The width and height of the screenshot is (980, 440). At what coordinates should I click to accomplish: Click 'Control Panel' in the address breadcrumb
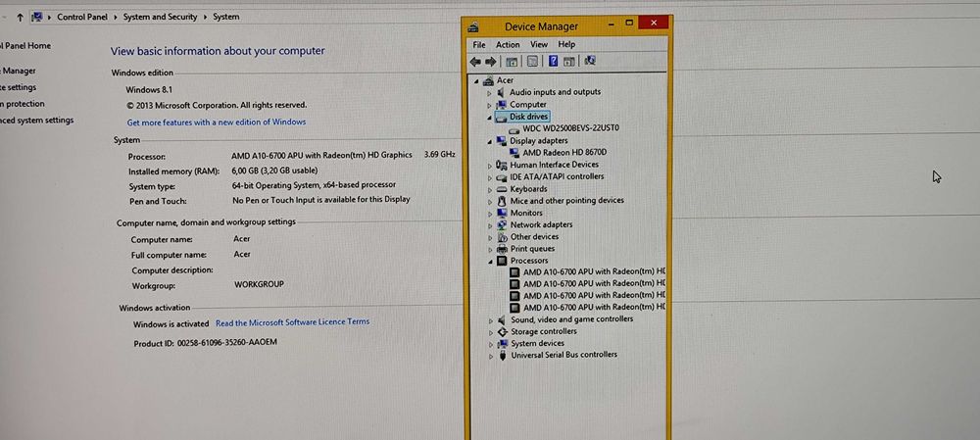click(82, 17)
